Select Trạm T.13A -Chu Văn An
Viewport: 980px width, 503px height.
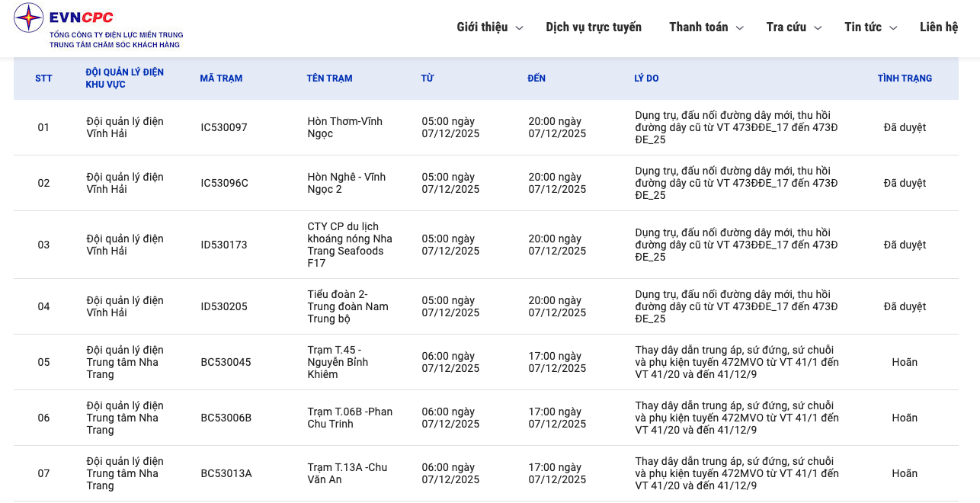pos(347,473)
